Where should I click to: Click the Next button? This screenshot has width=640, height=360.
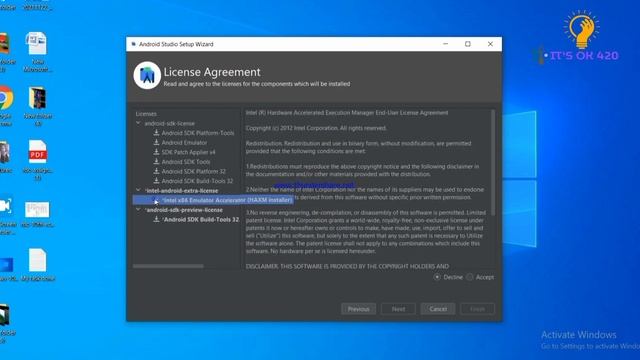click(x=398, y=309)
